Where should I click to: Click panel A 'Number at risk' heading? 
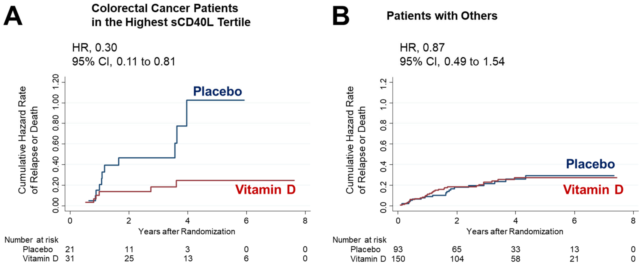coord(31,240)
